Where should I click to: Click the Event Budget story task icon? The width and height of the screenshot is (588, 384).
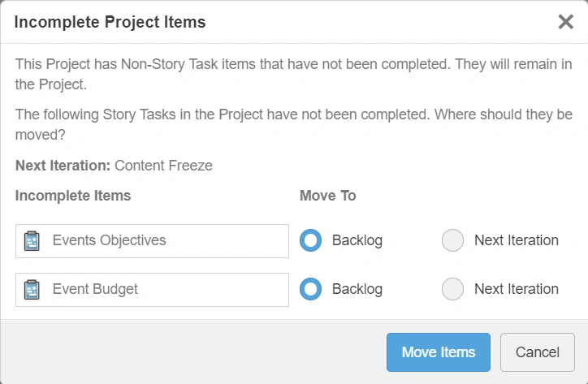(x=32, y=290)
